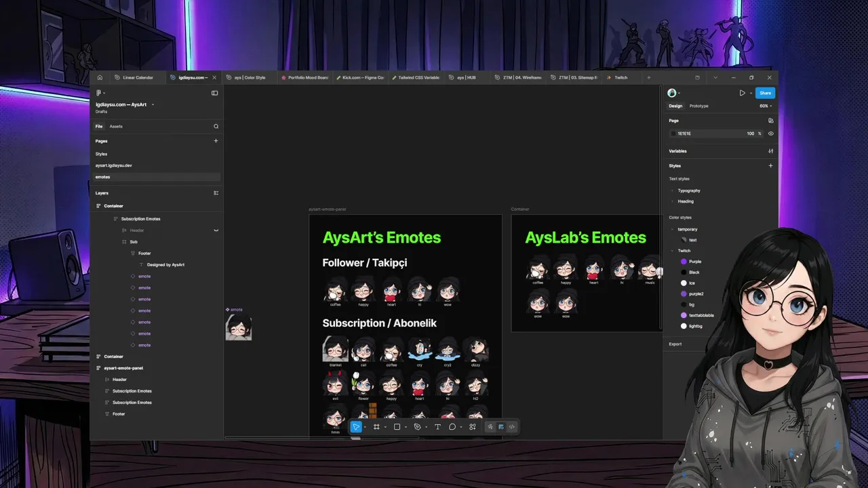This screenshot has height=488, width=868.
Task: Open the Actions components tool
Action: [x=473, y=427]
